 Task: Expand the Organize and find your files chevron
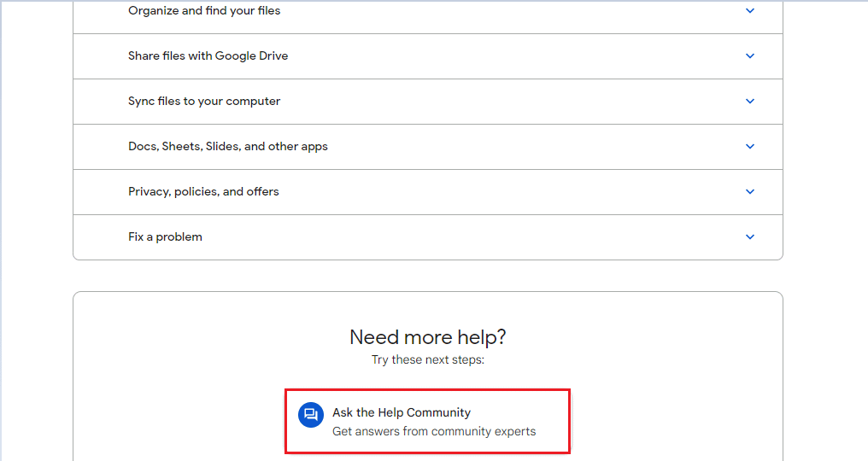coord(750,10)
